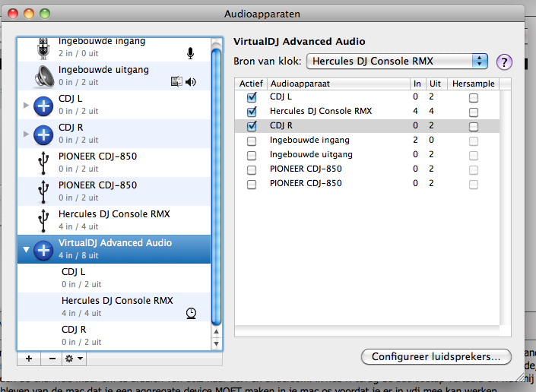Enable Actief for Ingebouwde ingang
This screenshot has width=536, height=392.
click(x=252, y=141)
